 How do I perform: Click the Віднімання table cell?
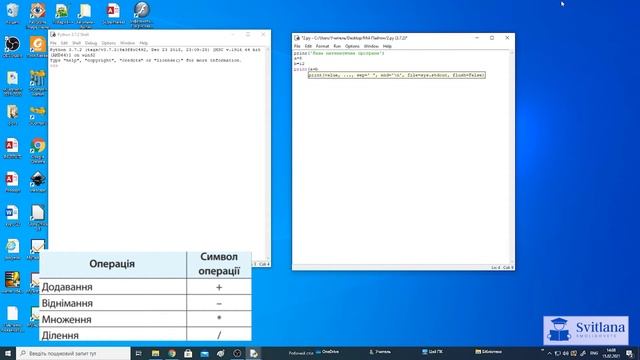(x=113, y=303)
